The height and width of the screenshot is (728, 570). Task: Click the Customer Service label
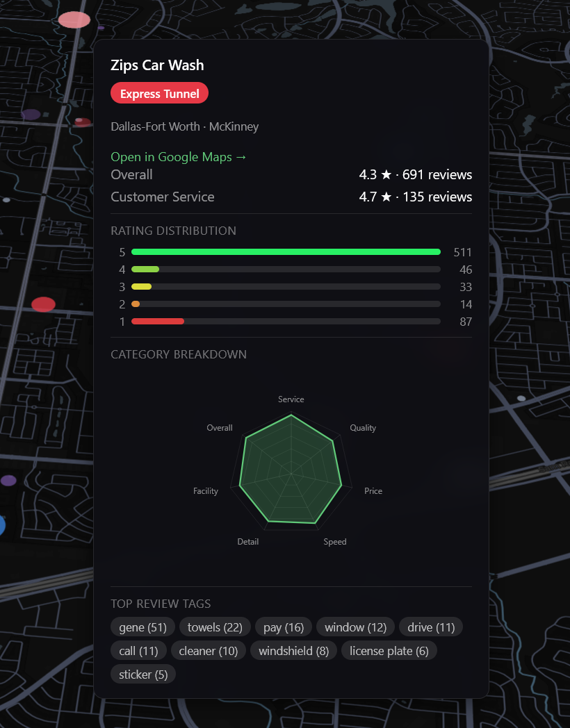(162, 197)
